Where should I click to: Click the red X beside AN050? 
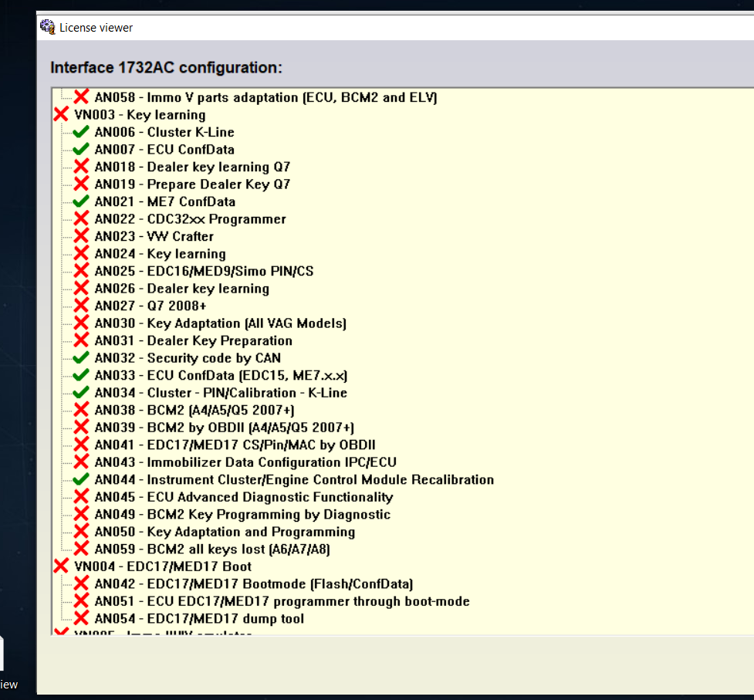[x=81, y=531]
